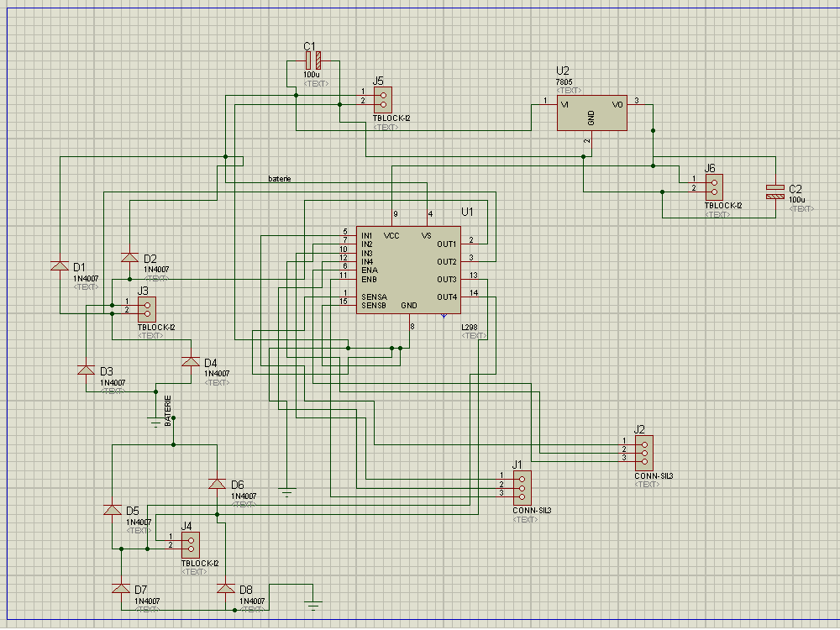840x630 pixels.
Task: Click the '1N4007' value beside D2
Action: (x=156, y=270)
